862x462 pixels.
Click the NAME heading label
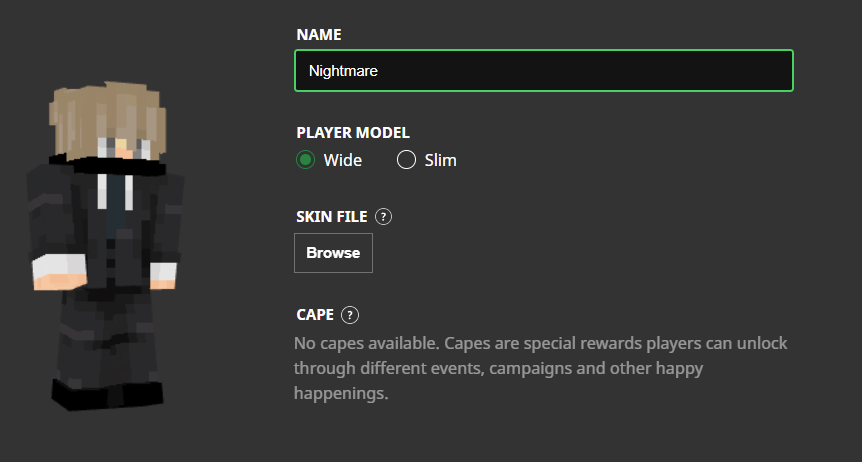[319, 35]
